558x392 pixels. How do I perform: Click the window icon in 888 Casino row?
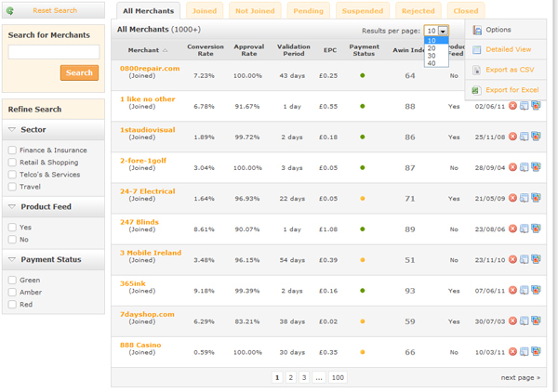coord(524,352)
